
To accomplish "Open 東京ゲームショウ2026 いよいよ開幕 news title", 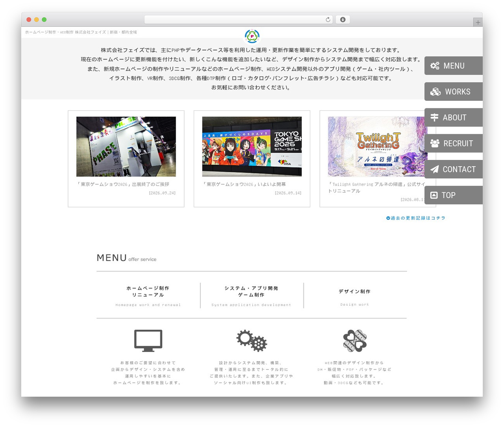I will [x=244, y=184].
